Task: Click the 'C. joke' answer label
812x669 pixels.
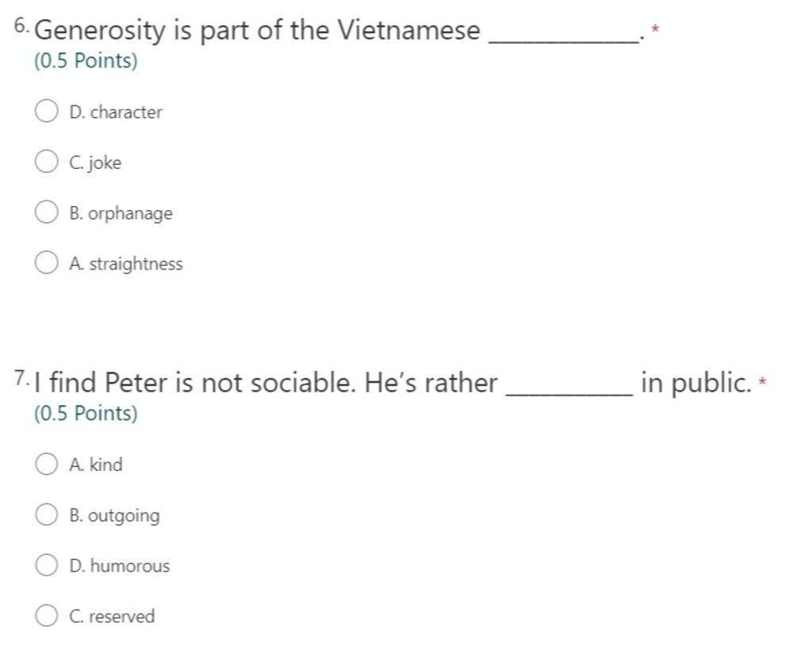Action: click(x=95, y=162)
